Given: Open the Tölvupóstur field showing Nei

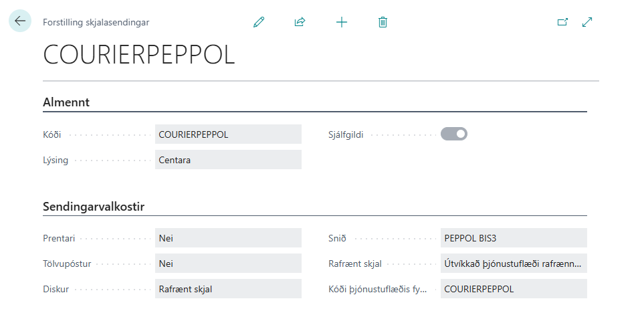Looking at the screenshot, I should 228,264.
